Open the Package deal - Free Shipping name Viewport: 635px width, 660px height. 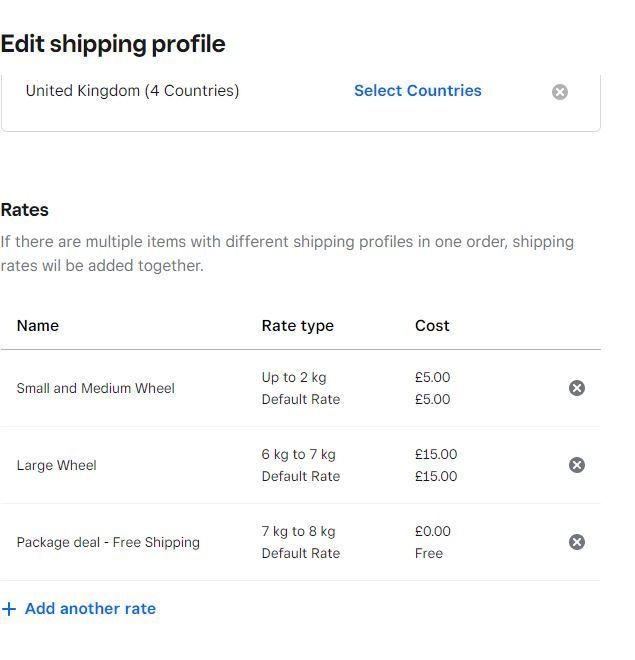pos(108,542)
